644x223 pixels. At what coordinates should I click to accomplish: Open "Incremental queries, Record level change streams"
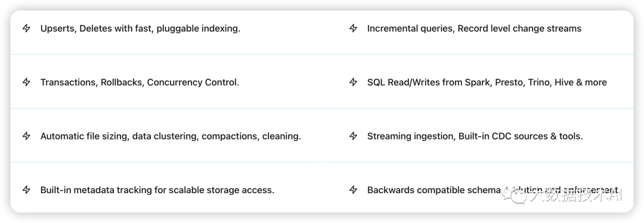point(475,29)
